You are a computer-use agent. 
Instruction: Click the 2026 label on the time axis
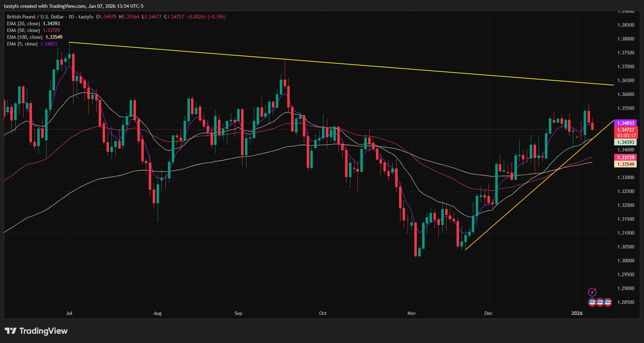click(577, 313)
